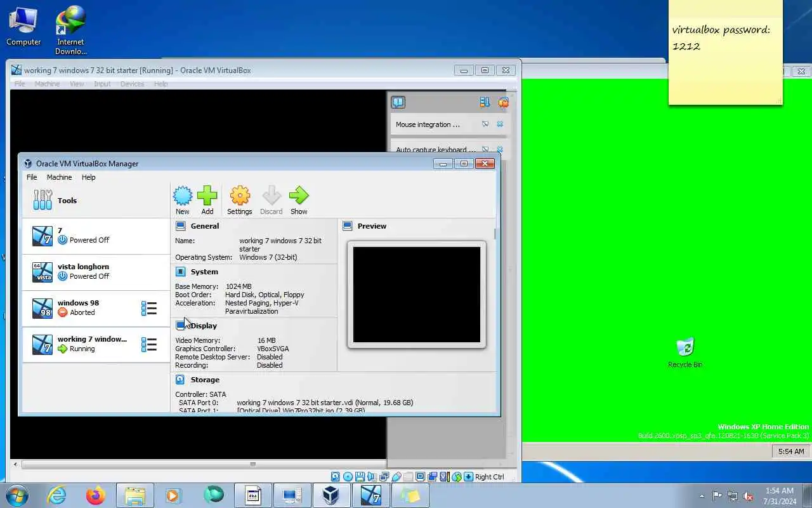Image resolution: width=812 pixels, height=508 pixels.
Task: Expand details of Mouse integration notification
Action: coord(485,124)
